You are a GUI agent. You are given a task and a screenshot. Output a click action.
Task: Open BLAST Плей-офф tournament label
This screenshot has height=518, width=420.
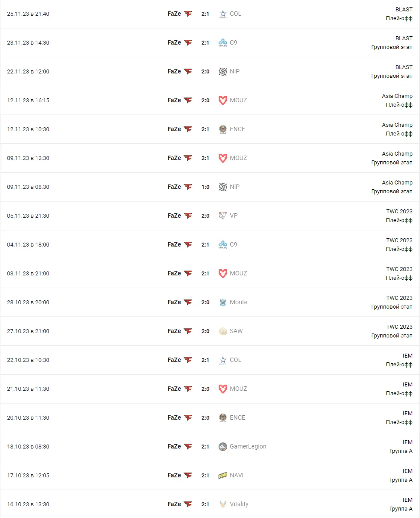pyautogui.click(x=399, y=14)
